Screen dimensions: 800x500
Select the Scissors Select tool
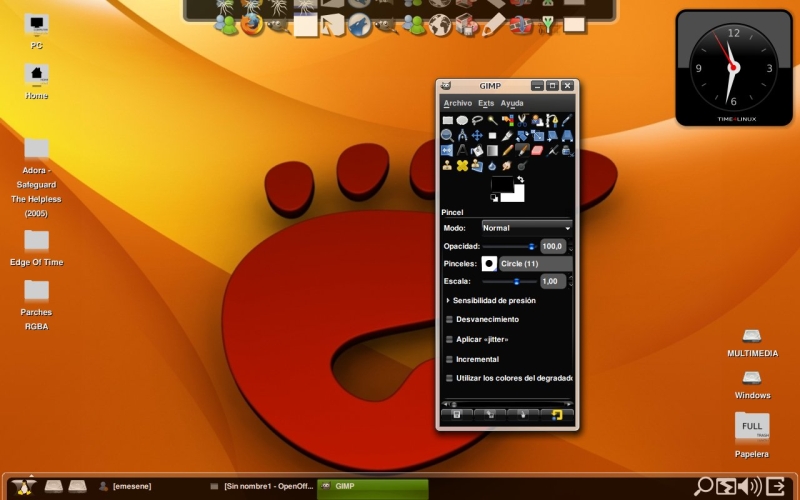click(522, 120)
